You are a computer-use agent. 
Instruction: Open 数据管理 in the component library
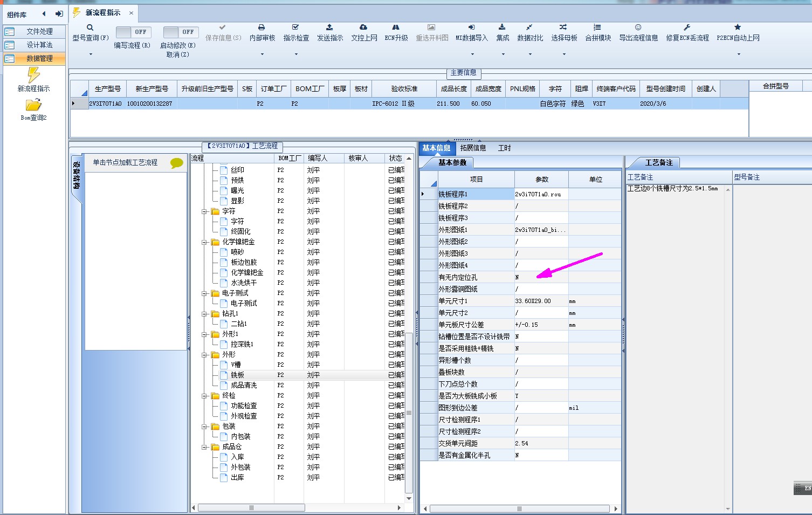(35, 58)
